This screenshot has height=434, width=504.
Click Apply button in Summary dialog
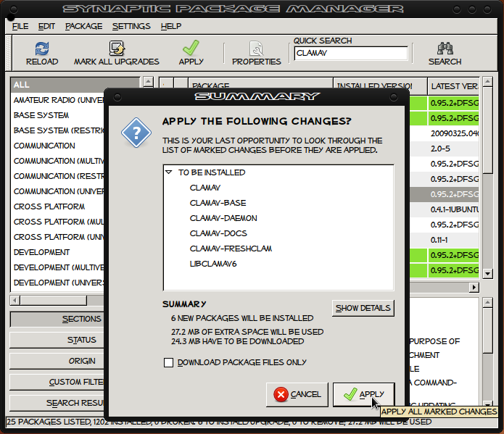[363, 394]
